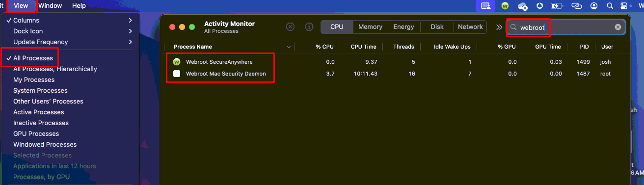The height and width of the screenshot is (185, 644).
Task: Click the PID 1487 cell
Action: (x=583, y=74)
